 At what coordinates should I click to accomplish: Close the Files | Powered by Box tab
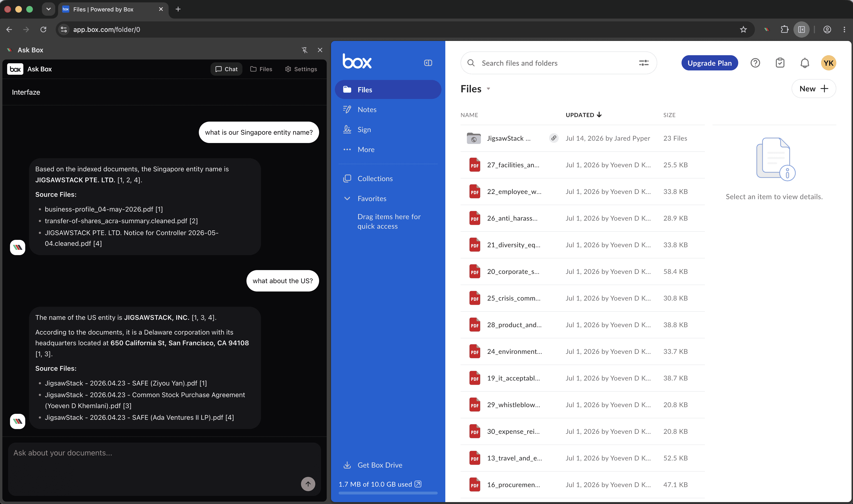(x=161, y=9)
